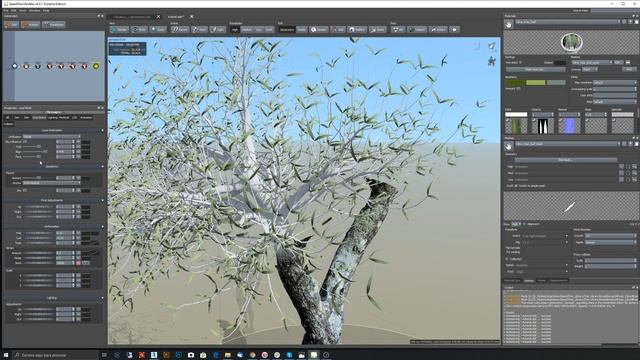Click the Render view mode button

click(119, 29)
